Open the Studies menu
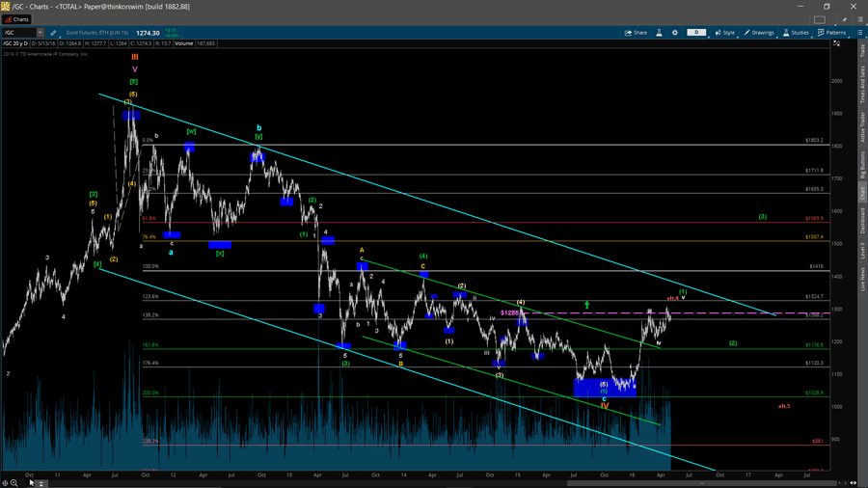Screen dimensions: 868x488 tap(796, 33)
